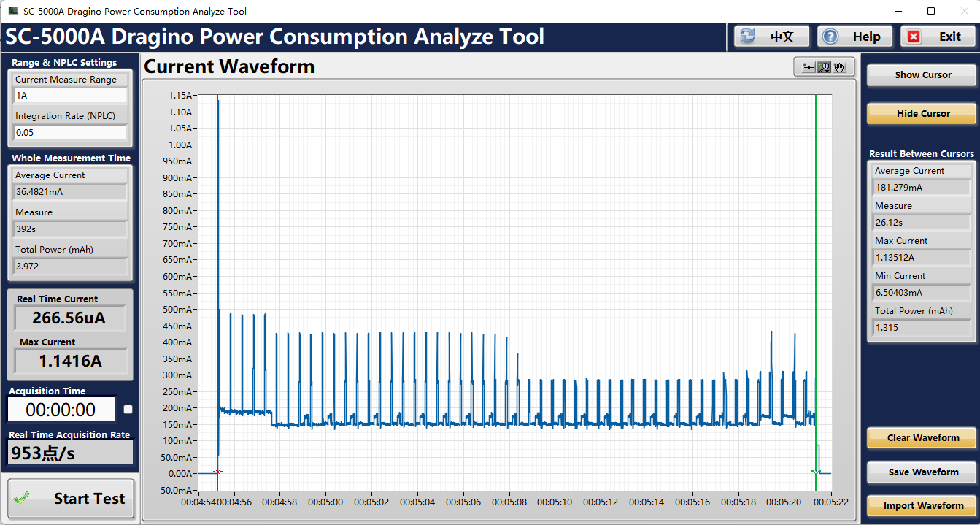The image size is (980, 525).
Task: Click the 1.15A y-axis label
Action: 180,96
